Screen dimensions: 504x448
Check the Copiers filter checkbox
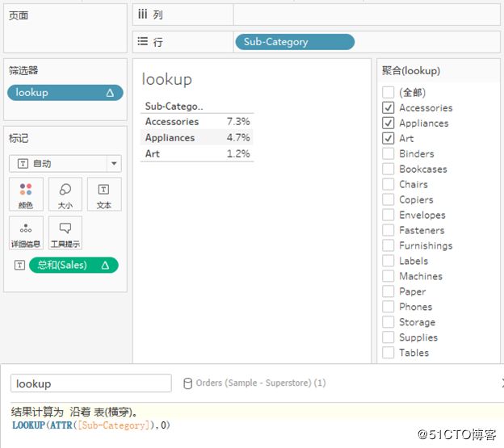click(x=388, y=199)
